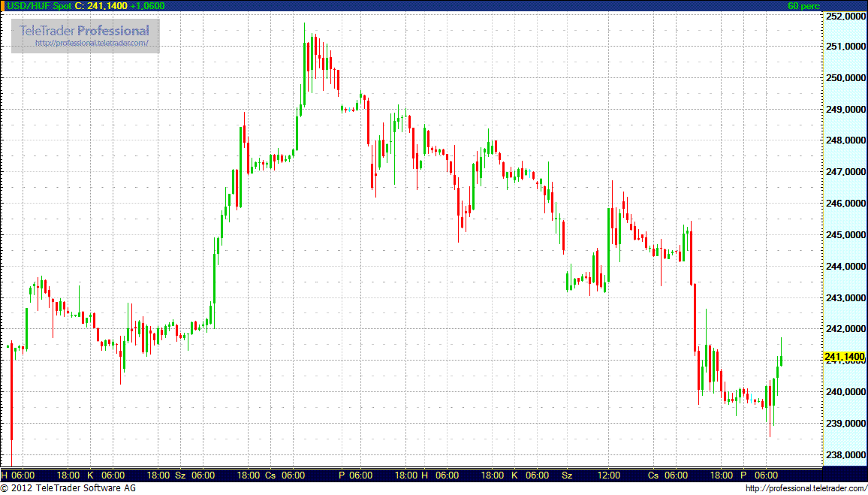Image resolution: width=868 pixels, height=495 pixels.
Task: Select the 12:00 time axis label
Action: 608,475
